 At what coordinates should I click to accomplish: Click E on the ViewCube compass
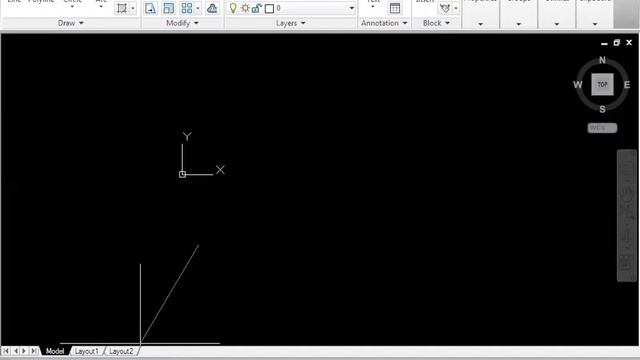[627, 85]
